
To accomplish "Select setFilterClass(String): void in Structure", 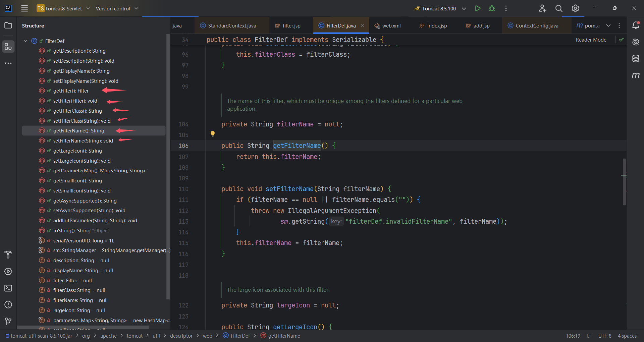I will [x=82, y=121].
